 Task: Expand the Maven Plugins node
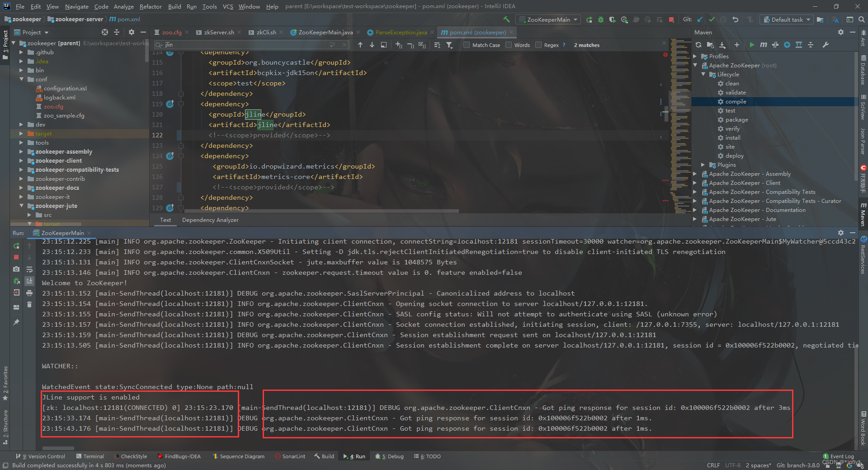click(x=703, y=164)
